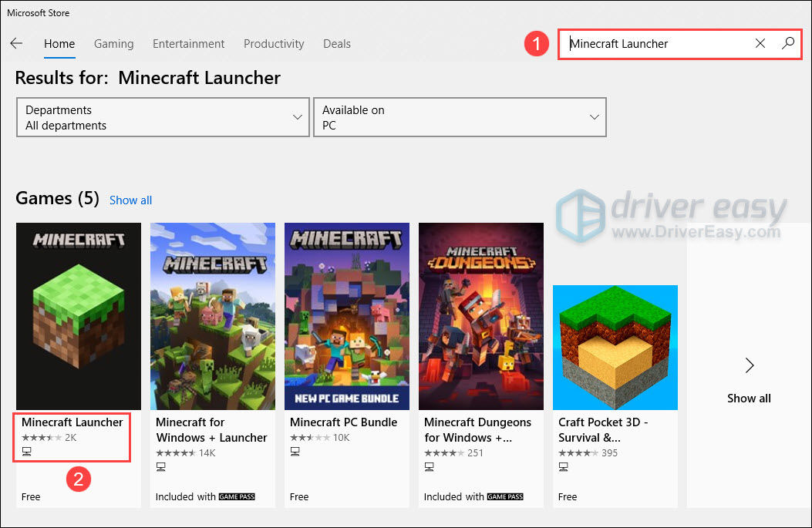The image size is (812, 528).
Task: Click Free price under Craft Pocket 3D
Action: 568,497
